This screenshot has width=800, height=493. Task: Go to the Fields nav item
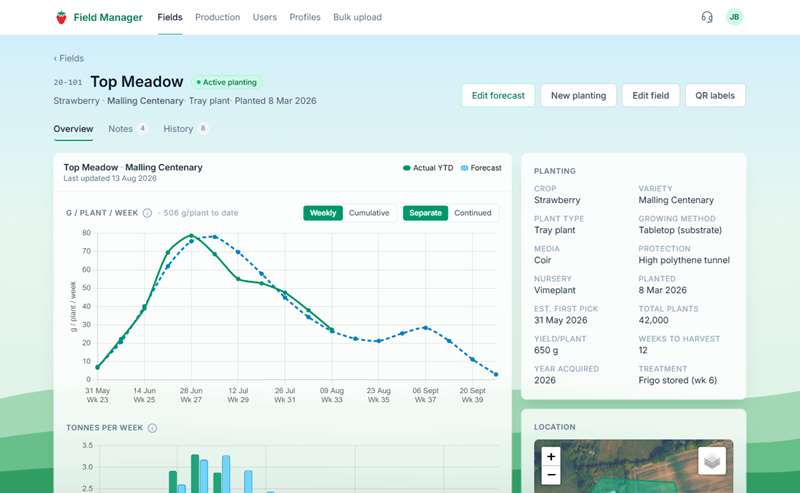pyautogui.click(x=170, y=17)
